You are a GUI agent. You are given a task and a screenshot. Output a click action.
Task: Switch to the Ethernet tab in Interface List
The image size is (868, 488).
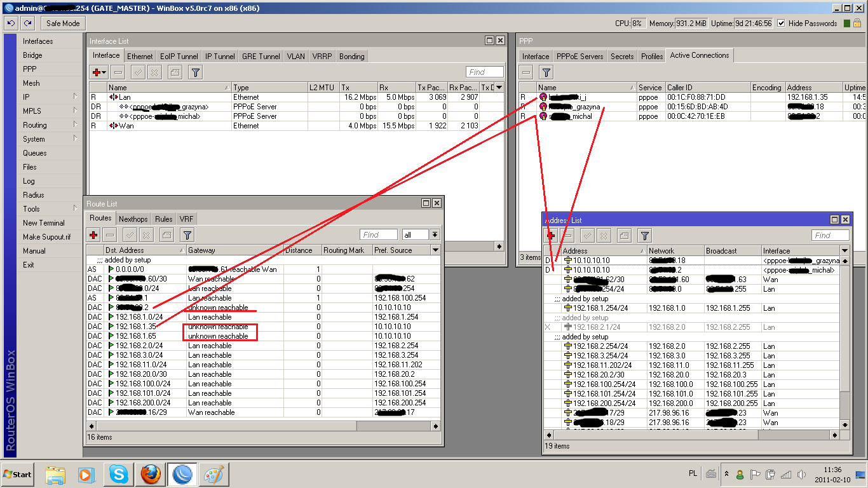pos(140,57)
